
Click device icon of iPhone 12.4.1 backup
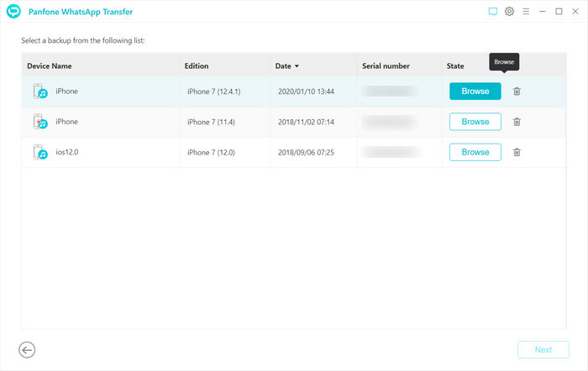pyautogui.click(x=40, y=91)
